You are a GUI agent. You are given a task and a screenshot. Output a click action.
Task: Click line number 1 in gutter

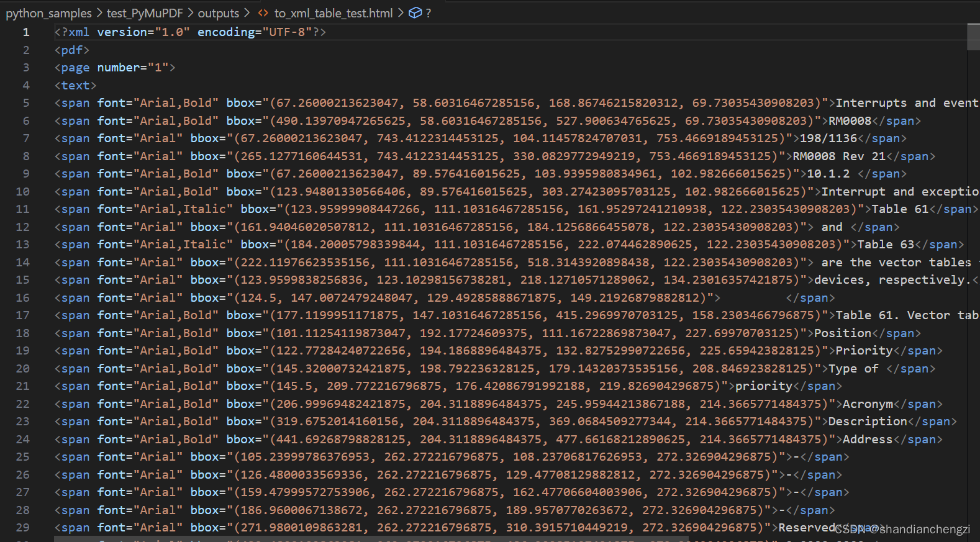pos(26,32)
